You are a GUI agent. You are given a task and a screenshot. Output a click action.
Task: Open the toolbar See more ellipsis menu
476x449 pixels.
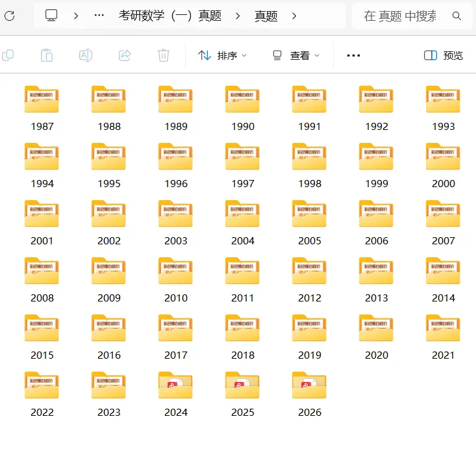coord(353,55)
